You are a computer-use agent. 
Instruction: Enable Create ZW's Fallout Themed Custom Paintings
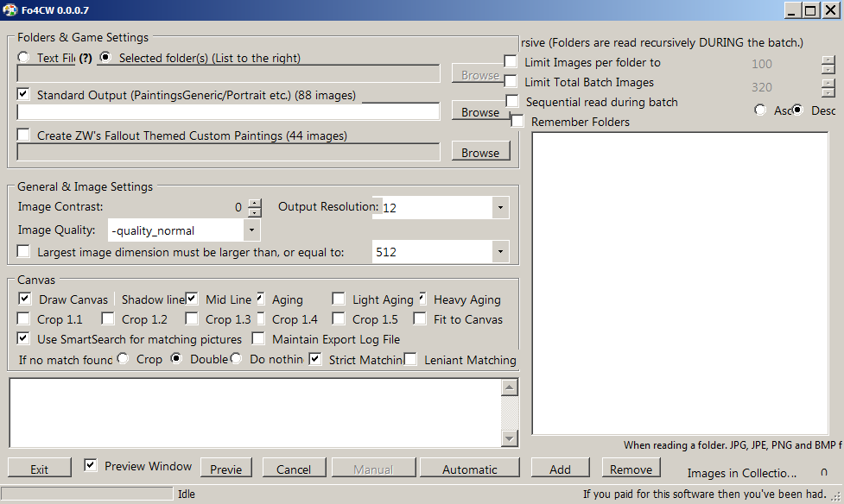tap(23, 135)
